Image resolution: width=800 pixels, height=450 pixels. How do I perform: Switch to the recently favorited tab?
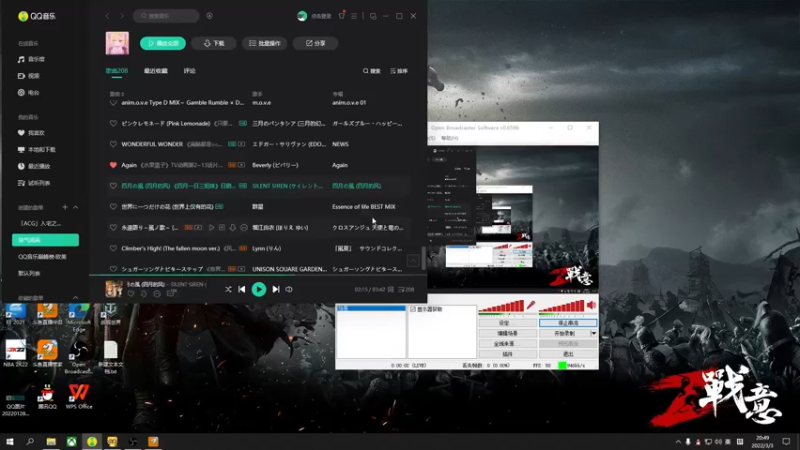[x=156, y=71]
